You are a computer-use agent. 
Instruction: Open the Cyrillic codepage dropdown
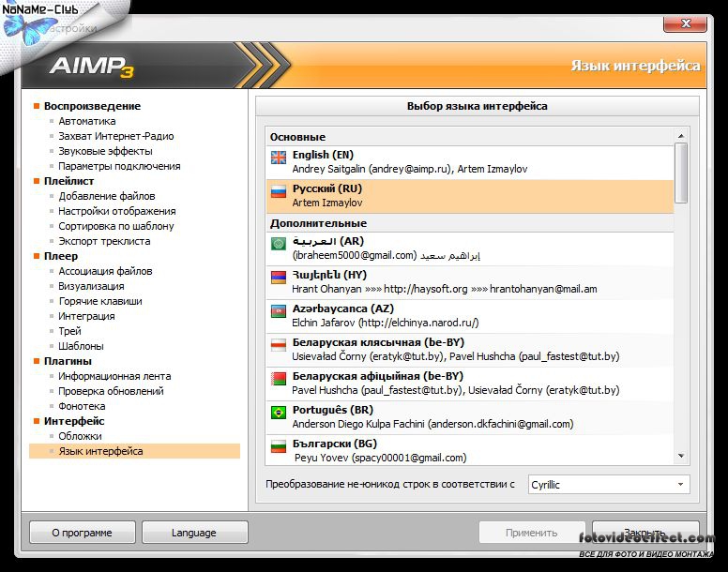point(609,484)
